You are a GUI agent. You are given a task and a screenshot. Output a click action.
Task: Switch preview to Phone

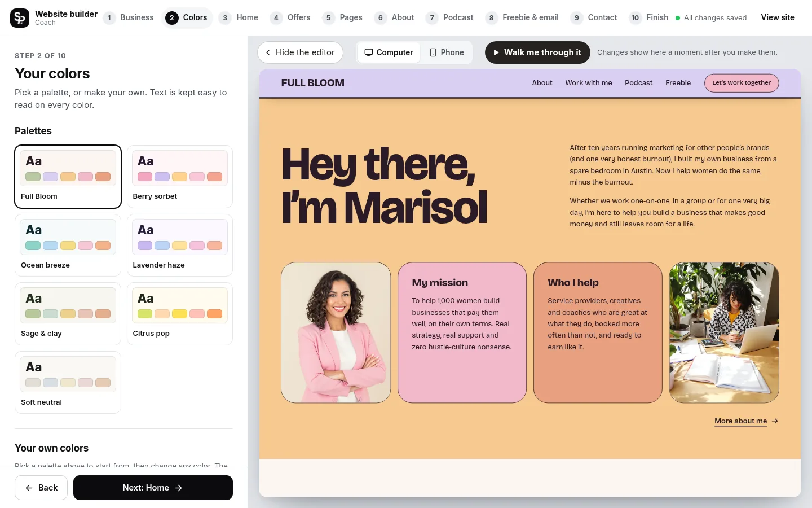pos(447,52)
